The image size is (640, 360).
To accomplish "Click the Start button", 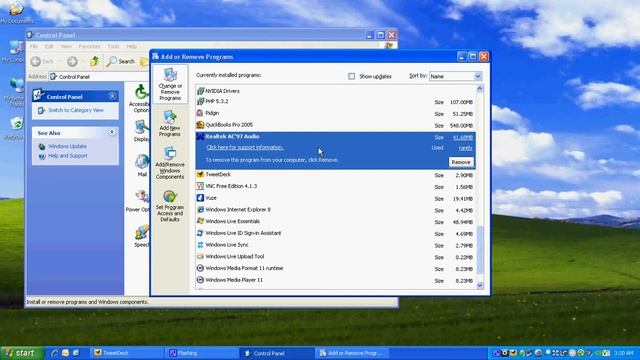I will coord(22,353).
